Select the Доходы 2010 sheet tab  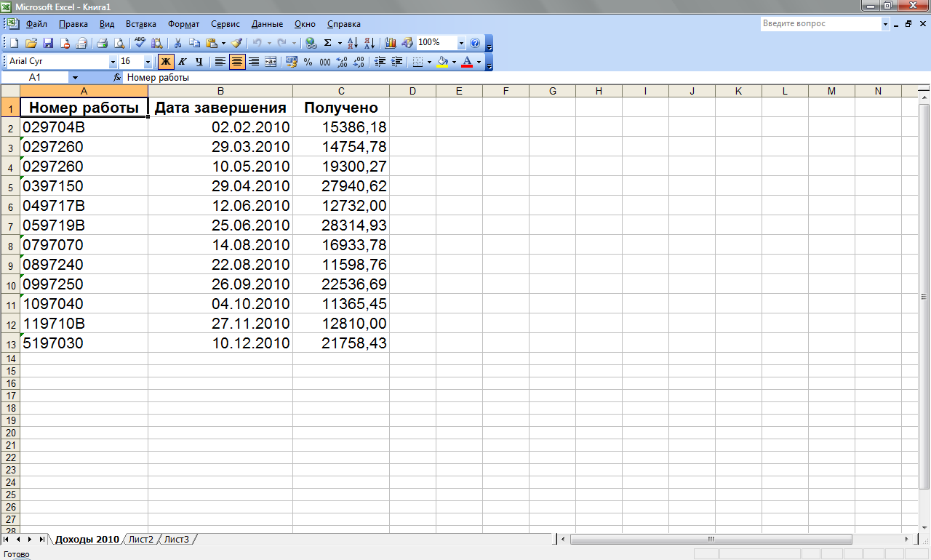pos(87,540)
